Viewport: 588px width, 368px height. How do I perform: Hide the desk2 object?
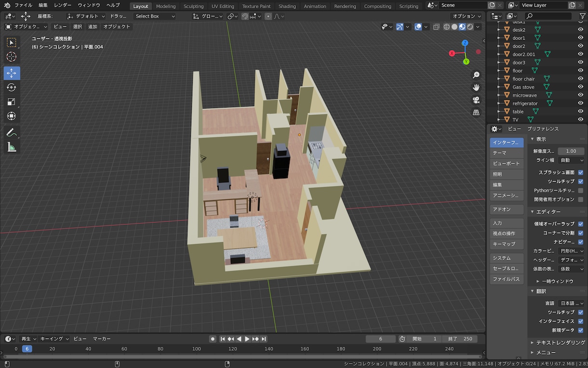pos(580,30)
